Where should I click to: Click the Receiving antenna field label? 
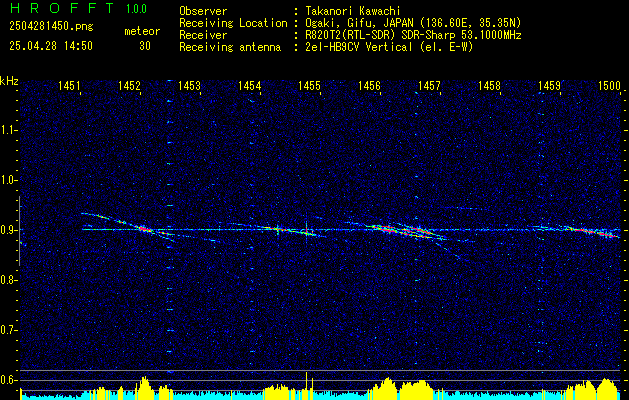click(230, 47)
